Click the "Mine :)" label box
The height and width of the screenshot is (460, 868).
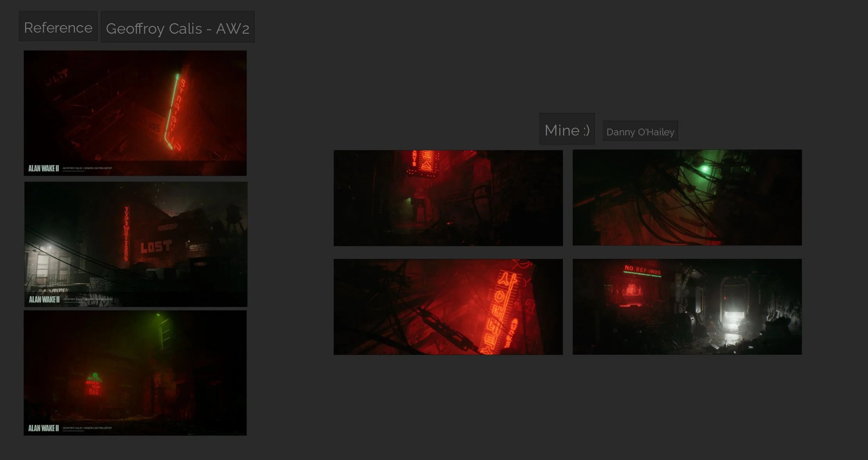click(567, 129)
